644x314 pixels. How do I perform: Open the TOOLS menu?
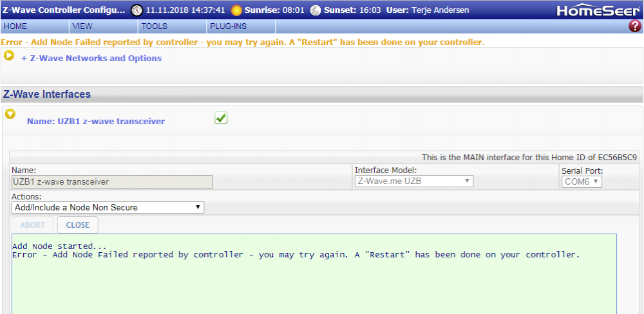click(x=155, y=26)
